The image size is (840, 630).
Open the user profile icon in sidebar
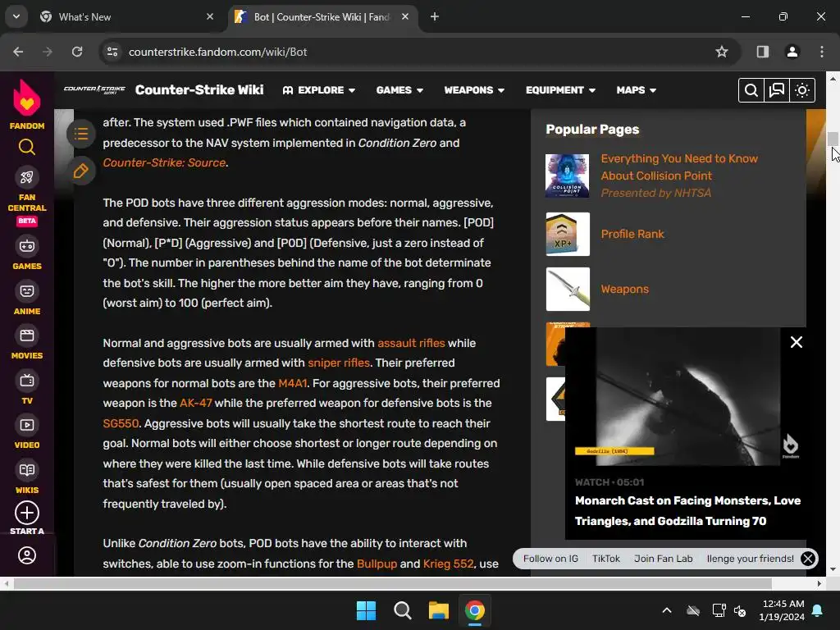pyautogui.click(x=27, y=555)
